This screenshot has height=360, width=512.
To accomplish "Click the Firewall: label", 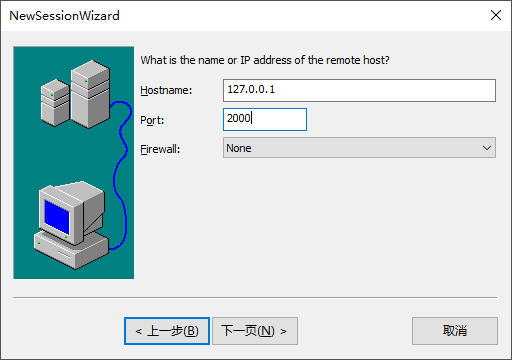I will coord(160,149).
